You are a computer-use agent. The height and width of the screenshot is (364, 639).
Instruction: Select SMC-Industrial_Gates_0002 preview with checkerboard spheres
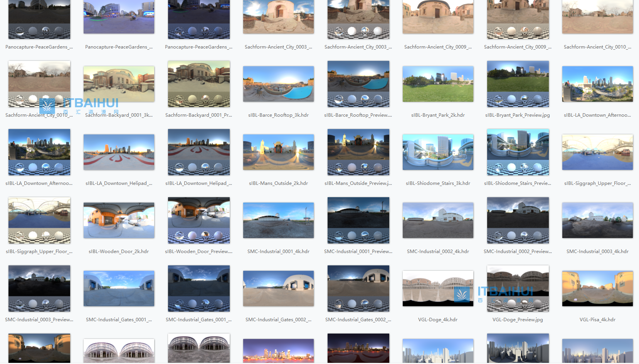tap(358, 289)
